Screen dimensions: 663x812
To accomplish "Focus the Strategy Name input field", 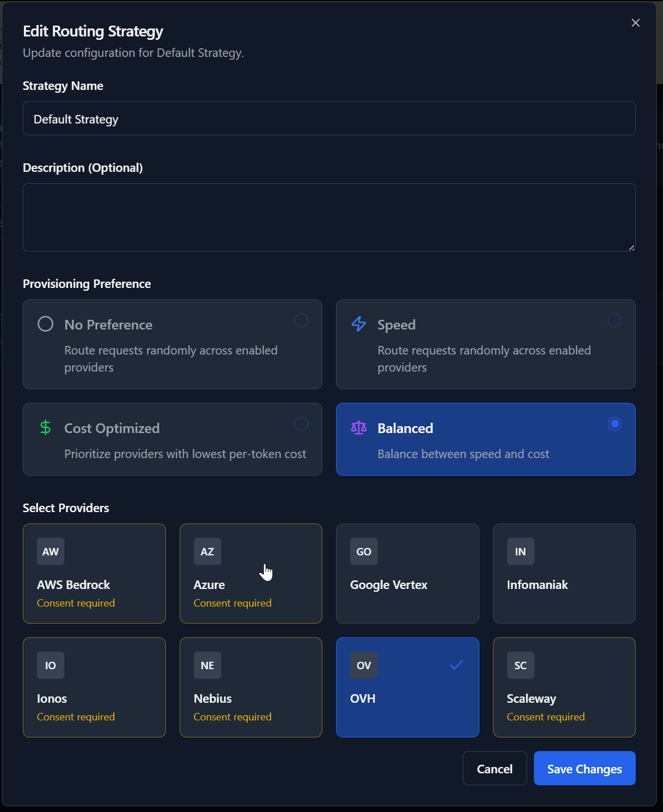I will (x=329, y=119).
